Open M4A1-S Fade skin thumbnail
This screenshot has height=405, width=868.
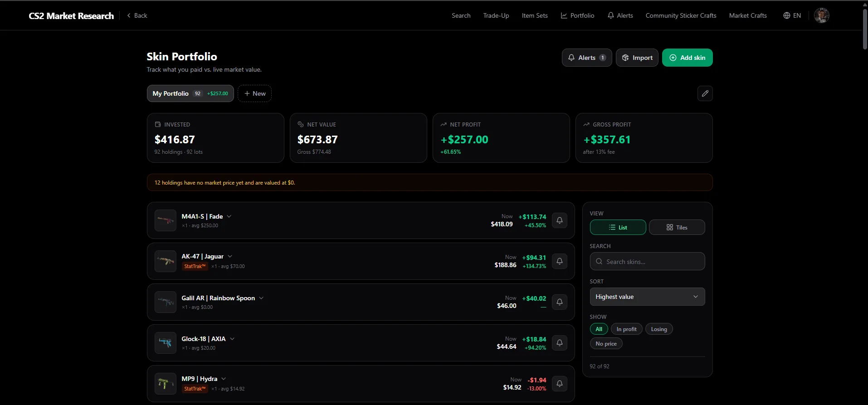pyautogui.click(x=166, y=220)
